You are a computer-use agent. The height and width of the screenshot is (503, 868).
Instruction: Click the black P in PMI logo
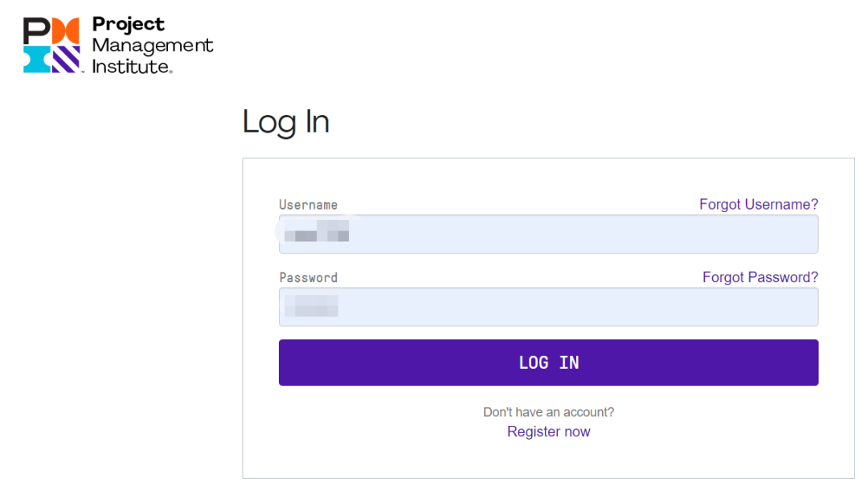tap(36, 31)
